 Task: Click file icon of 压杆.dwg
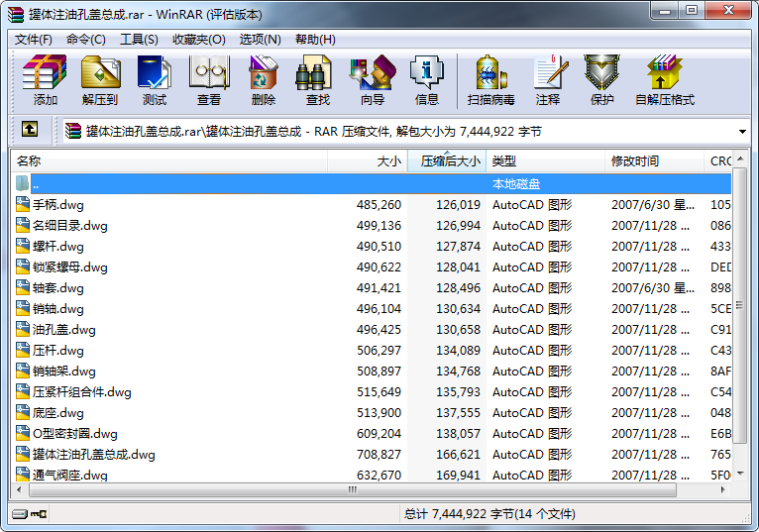point(22,350)
